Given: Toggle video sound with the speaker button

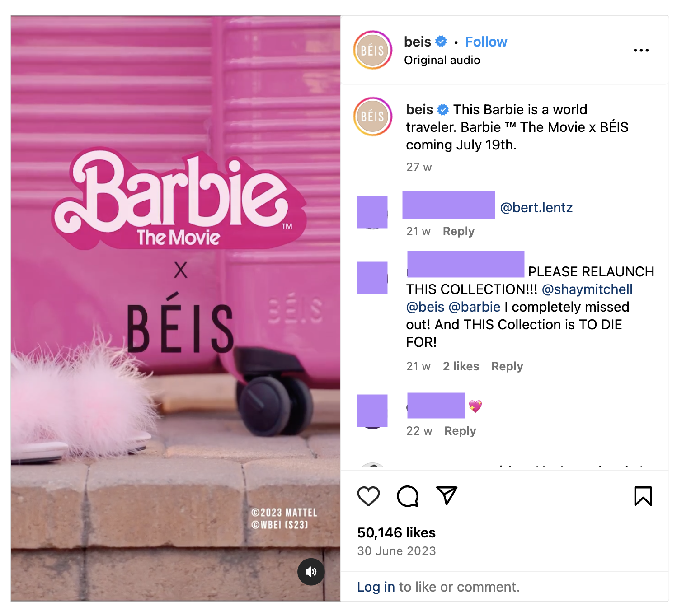Looking at the screenshot, I should pyautogui.click(x=311, y=572).
